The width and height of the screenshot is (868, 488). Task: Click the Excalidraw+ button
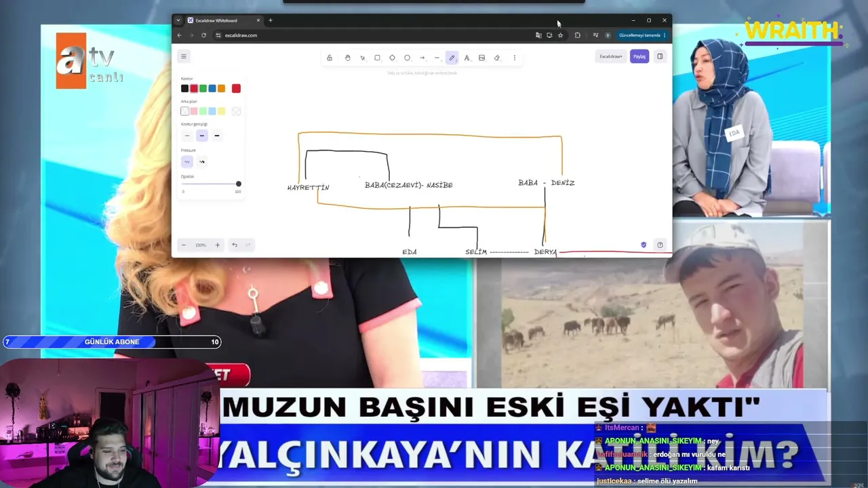coord(610,56)
